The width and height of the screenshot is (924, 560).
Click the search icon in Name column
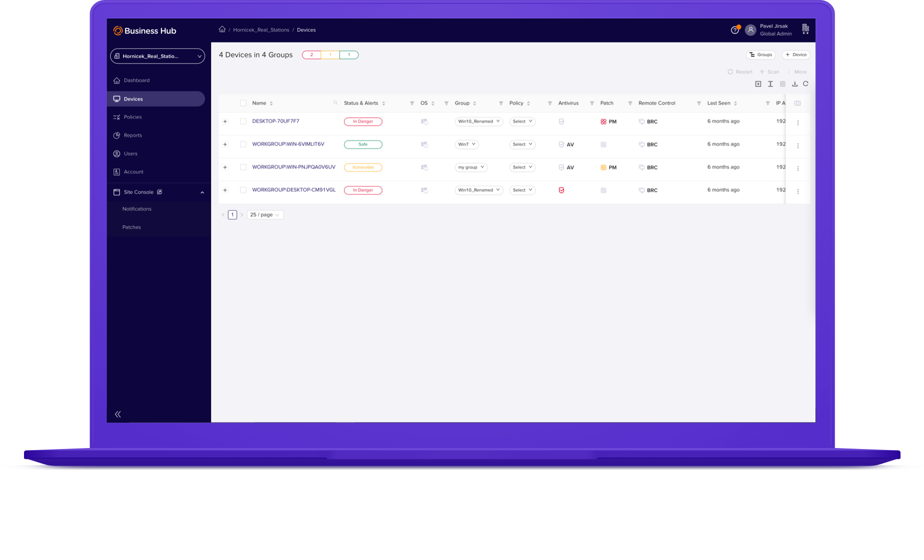pos(335,103)
